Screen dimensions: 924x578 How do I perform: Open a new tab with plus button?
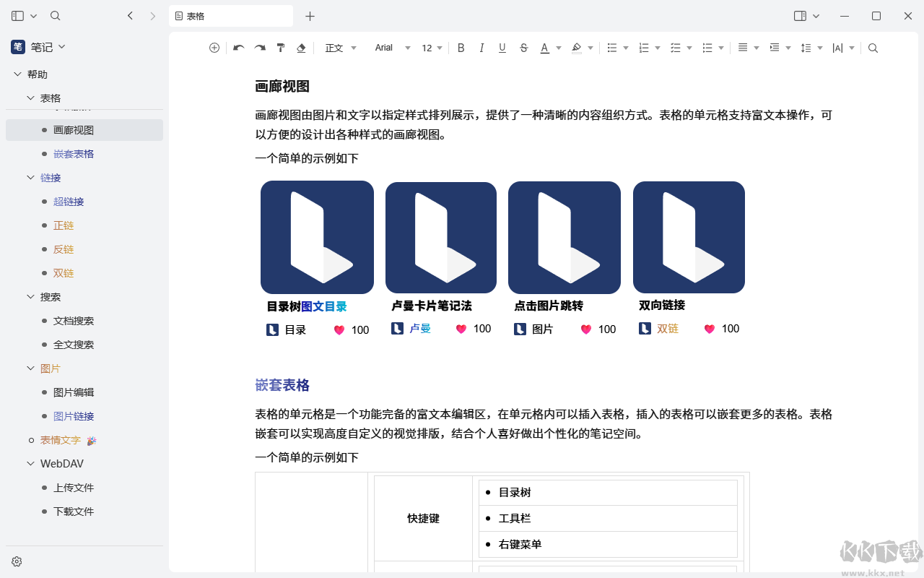(x=310, y=16)
